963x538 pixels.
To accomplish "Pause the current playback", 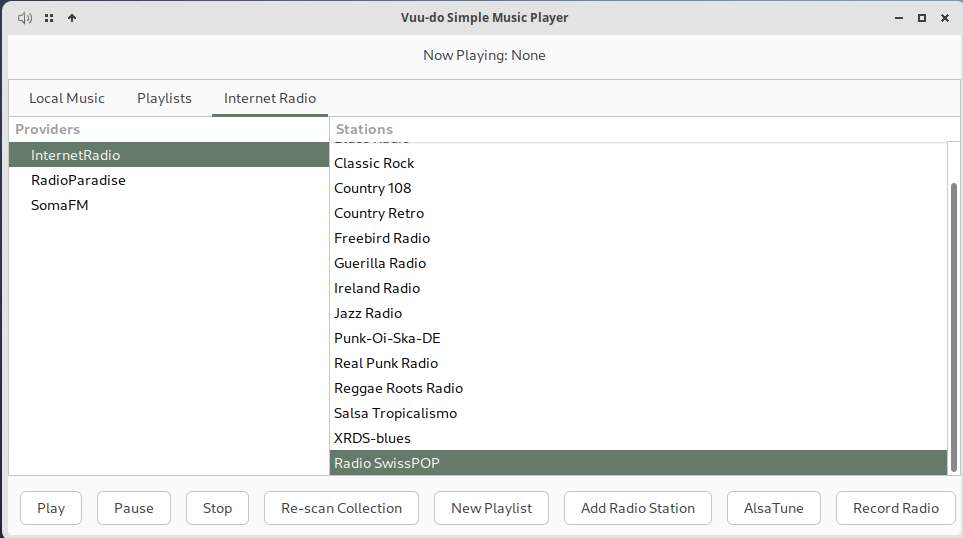I will tap(134, 508).
